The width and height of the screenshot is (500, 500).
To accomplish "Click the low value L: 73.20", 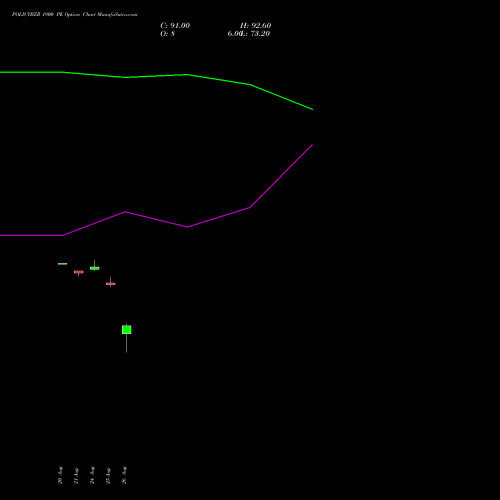I will [256, 34].
